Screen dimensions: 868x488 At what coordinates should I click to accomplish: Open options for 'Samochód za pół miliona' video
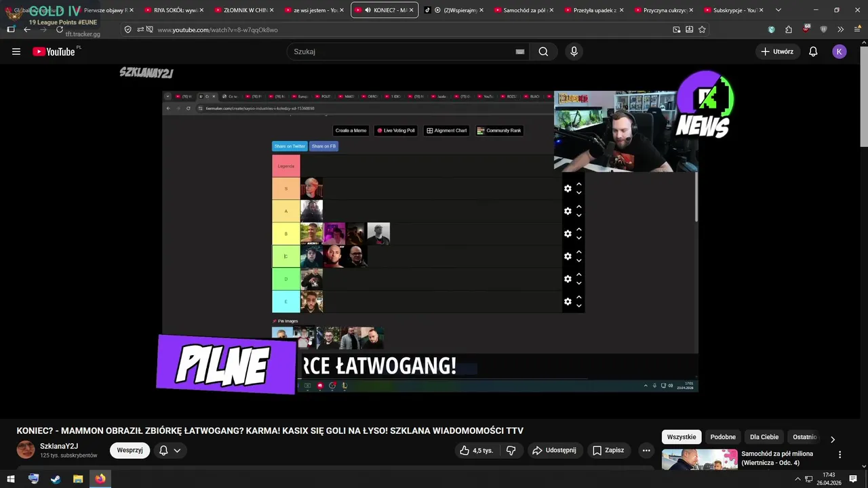(x=840, y=455)
